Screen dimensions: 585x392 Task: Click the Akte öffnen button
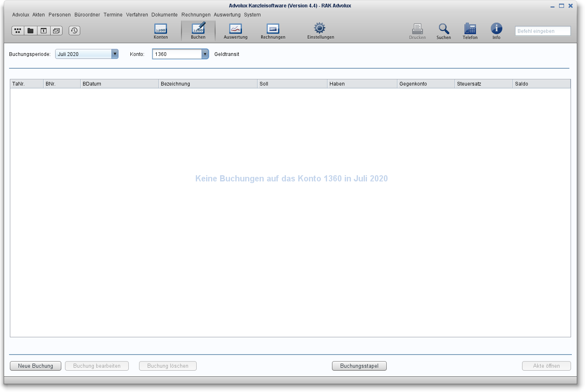point(546,366)
